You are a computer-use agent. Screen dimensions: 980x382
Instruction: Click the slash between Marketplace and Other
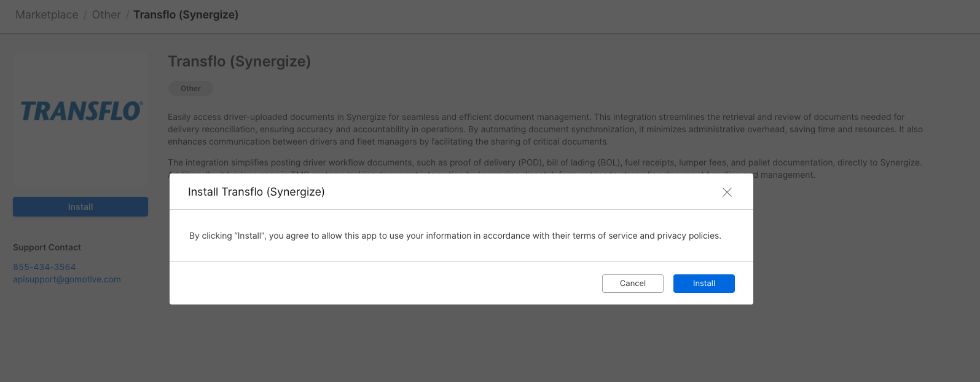click(85, 15)
